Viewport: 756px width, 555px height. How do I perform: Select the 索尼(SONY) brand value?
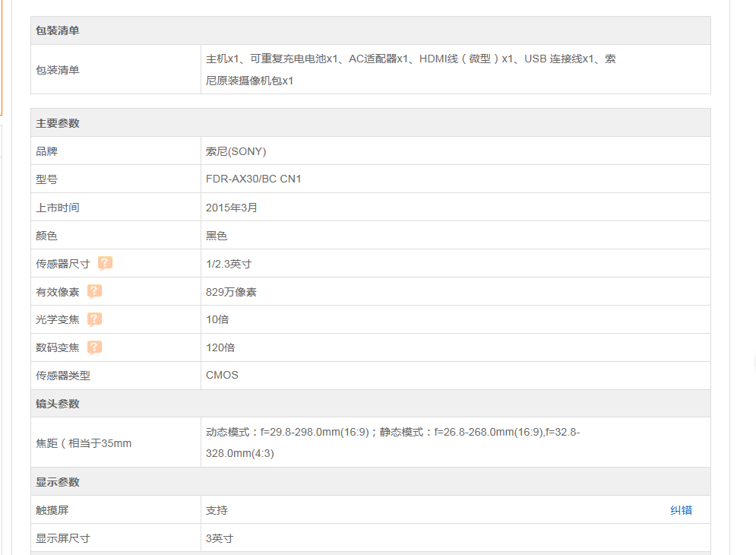coord(236,151)
